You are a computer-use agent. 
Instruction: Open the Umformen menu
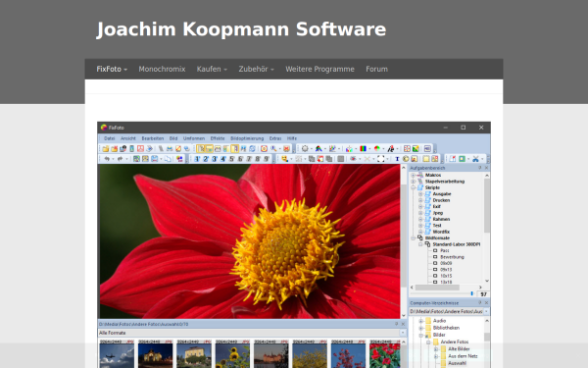pos(194,138)
